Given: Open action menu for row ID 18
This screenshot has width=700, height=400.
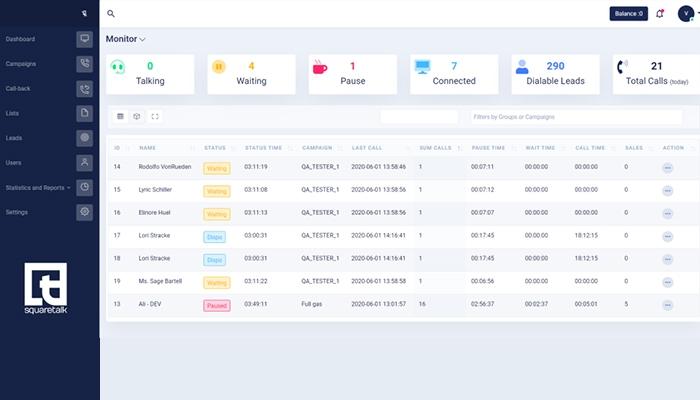Looking at the screenshot, I should pos(667,259).
